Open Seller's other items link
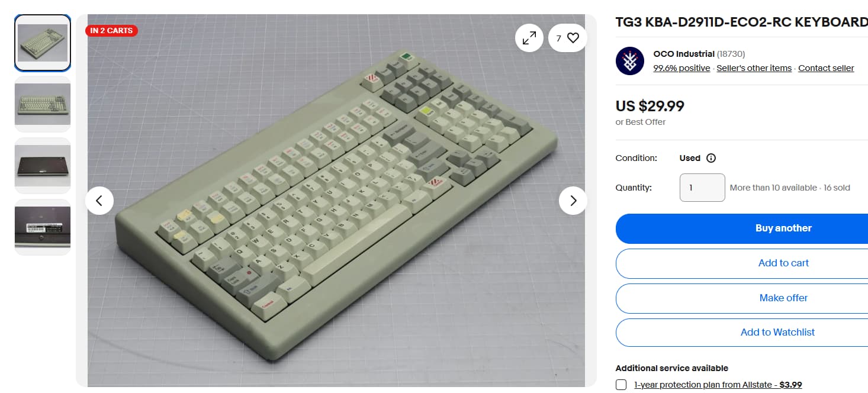868x393 pixels. (754, 68)
